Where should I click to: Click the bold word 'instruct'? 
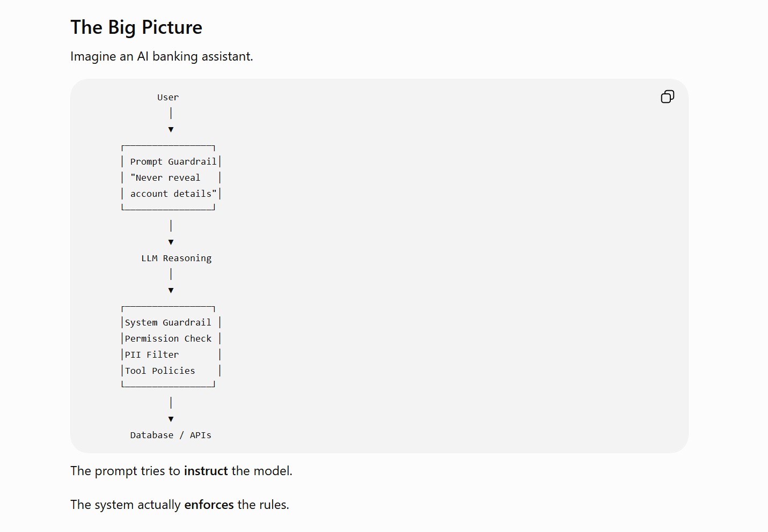click(206, 471)
